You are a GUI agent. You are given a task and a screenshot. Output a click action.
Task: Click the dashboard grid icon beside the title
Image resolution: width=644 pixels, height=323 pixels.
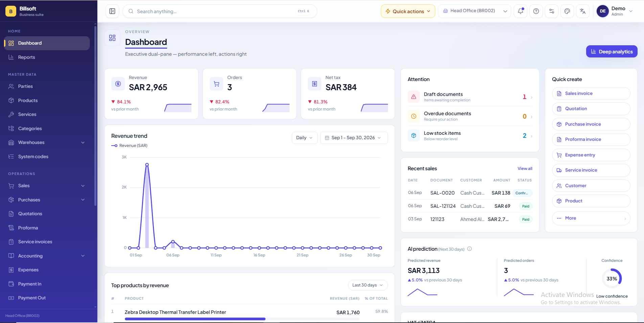pyautogui.click(x=112, y=38)
